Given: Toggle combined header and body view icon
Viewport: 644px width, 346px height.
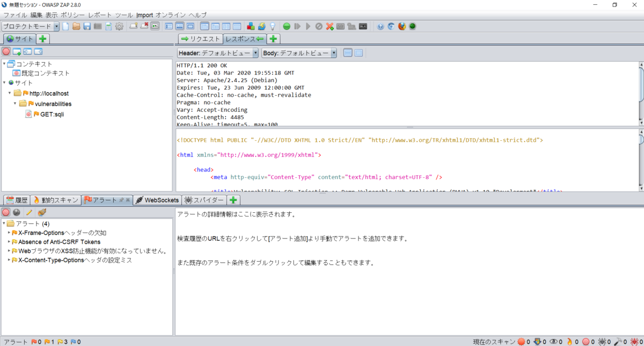Looking at the screenshot, I should pyautogui.click(x=358, y=53).
